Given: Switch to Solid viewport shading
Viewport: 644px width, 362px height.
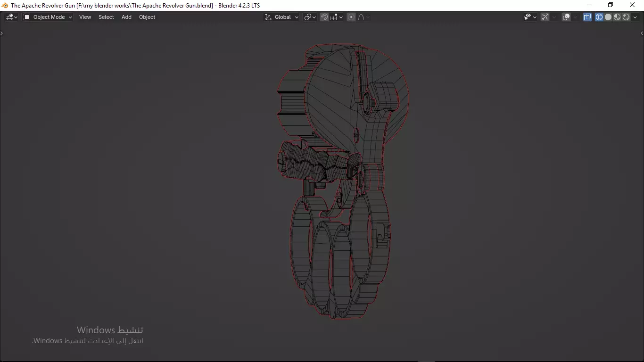Looking at the screenshot, I should pos(608,17).
